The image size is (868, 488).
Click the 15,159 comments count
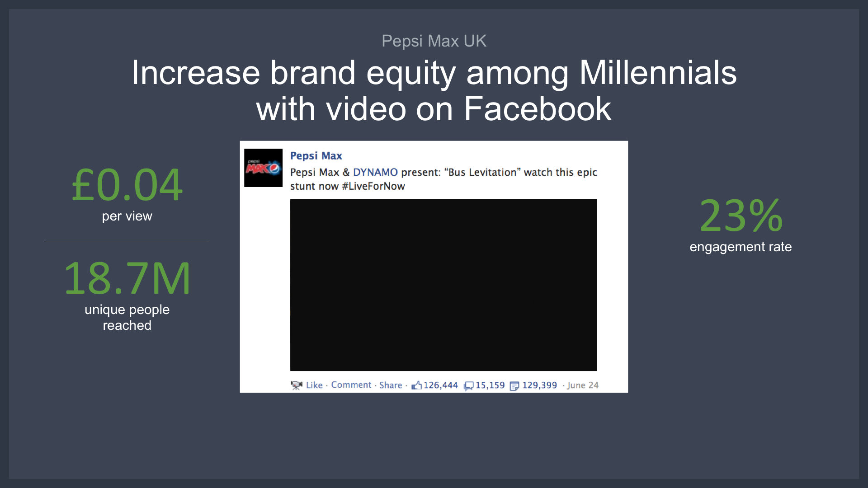490,385
